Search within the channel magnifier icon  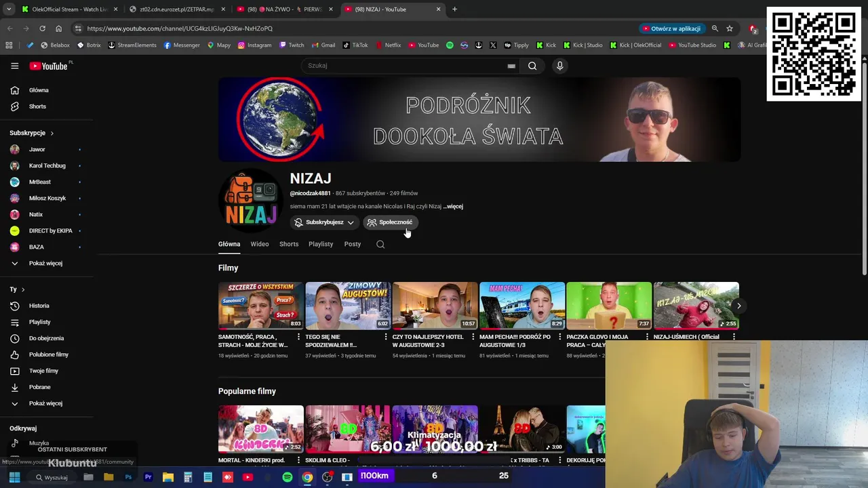coord(380,244)
